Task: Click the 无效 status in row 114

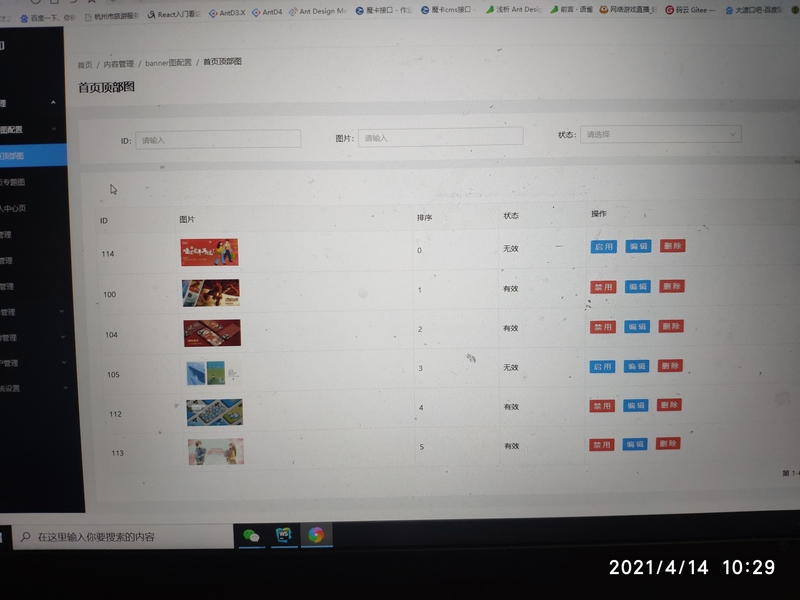Action: (x=511, y=248)
